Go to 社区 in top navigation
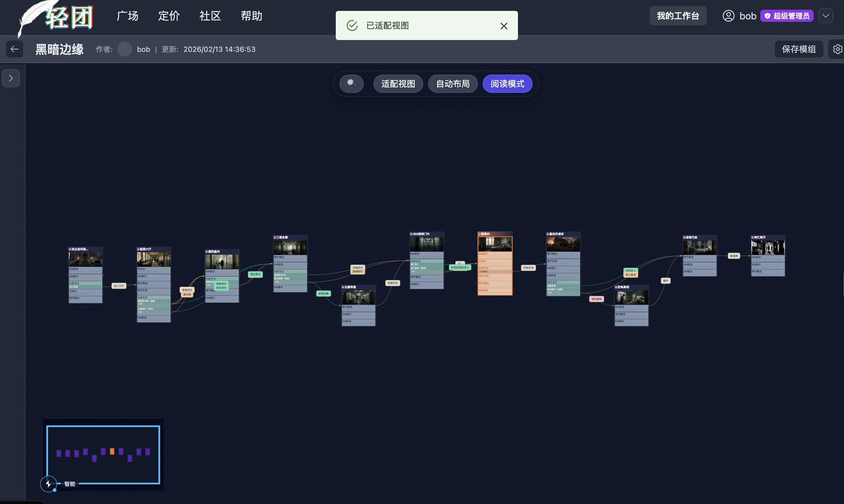Screen dimensions: 844x504 coord(210,16)
